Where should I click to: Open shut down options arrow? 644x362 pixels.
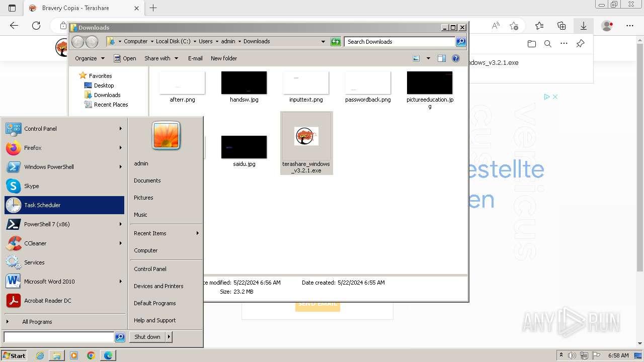[x=169, y=337]
